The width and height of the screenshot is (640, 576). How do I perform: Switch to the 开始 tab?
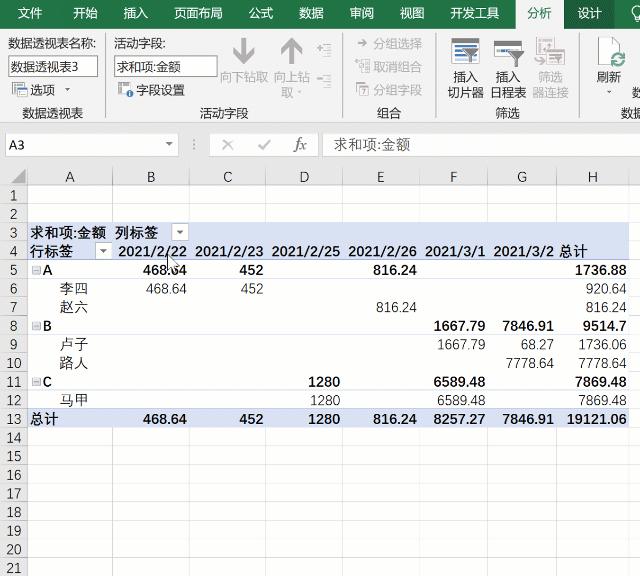pos(85,13)
